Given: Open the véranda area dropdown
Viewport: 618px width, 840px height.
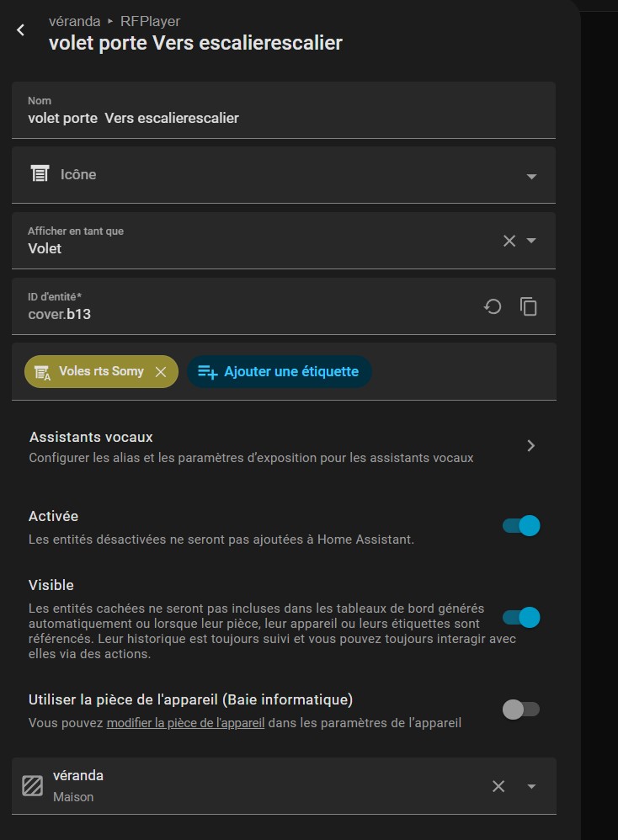Looking at the screenshot, I should pyautogui.click(x=531, y=786).
